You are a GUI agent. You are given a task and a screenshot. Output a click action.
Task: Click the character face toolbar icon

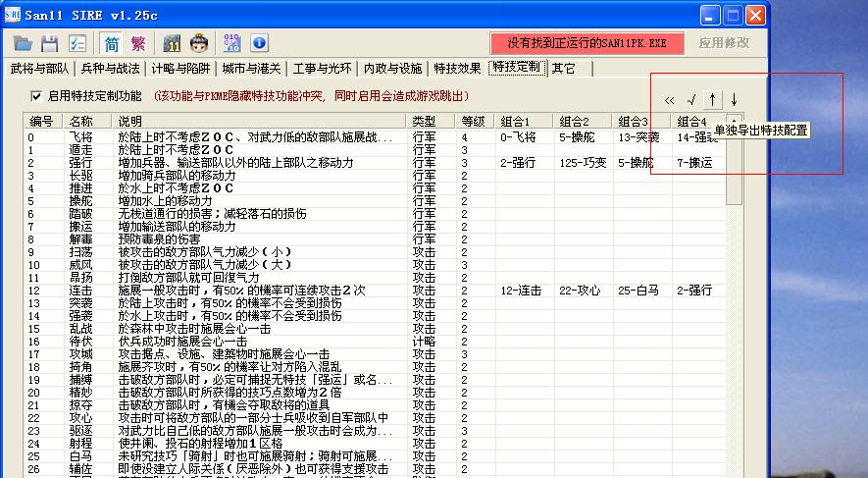click(199, 43)
